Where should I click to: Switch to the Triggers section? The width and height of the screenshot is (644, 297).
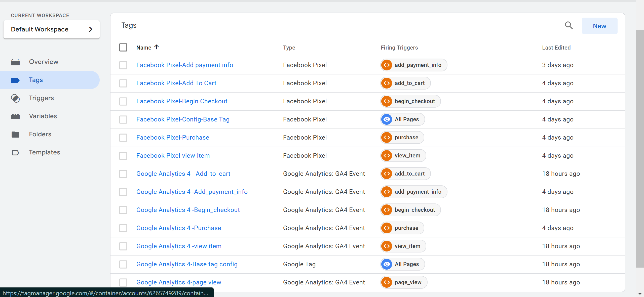coord(41,98)
